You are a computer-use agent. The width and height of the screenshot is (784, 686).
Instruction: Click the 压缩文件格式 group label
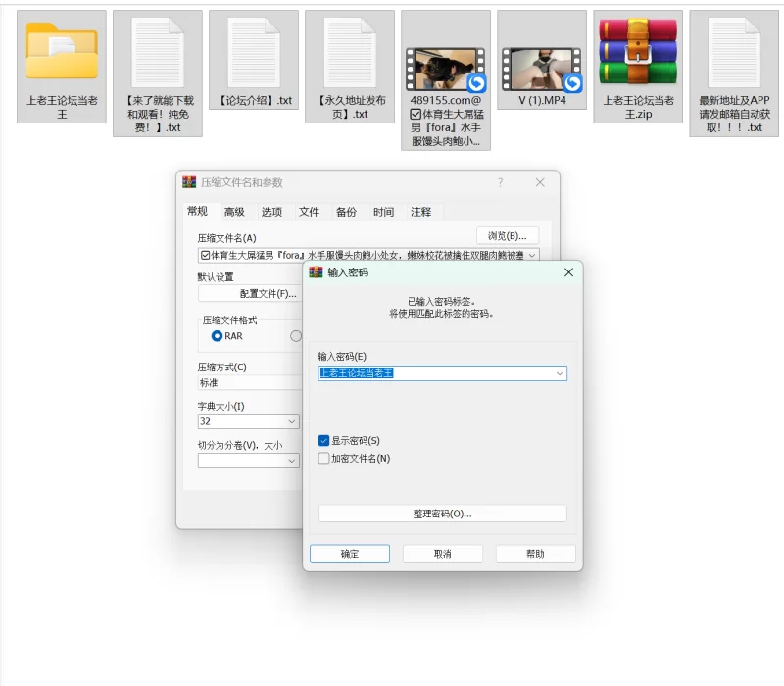(229, 320)
